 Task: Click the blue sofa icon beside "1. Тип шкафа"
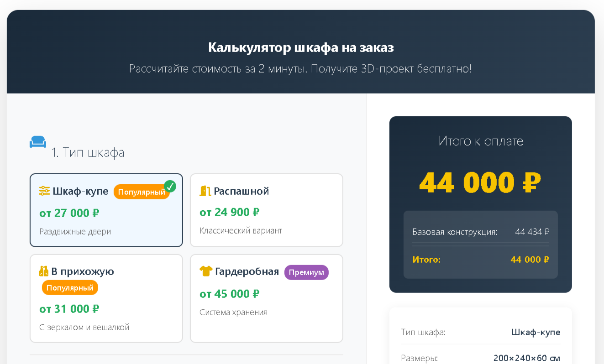38,141
